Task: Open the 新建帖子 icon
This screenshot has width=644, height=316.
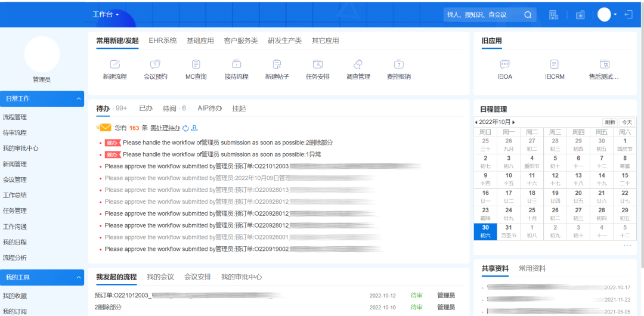Action: click(277, 64)
